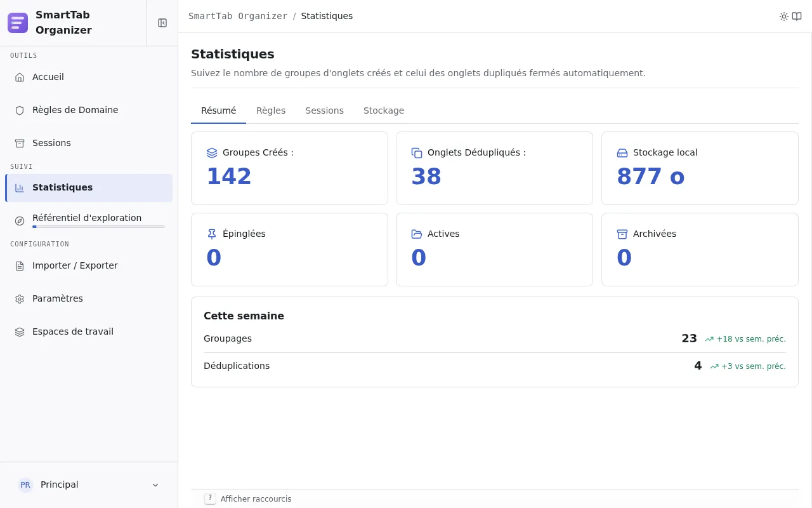Click the Groupages row label

[x=228, y=339]
